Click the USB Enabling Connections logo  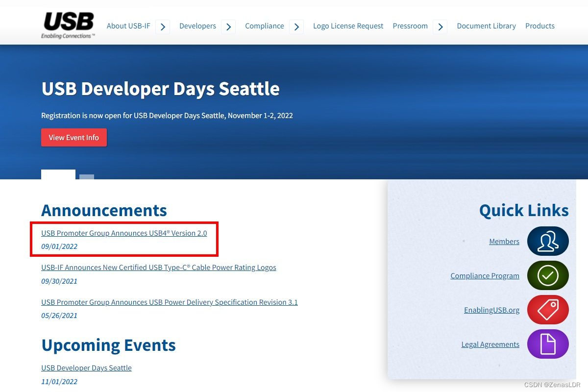tap(68, 25)
